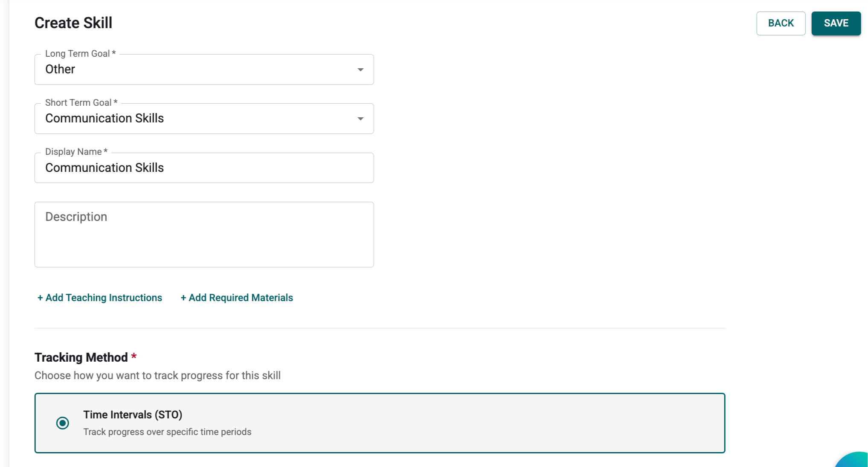Open Add Required Materials link
The width and height of the screenshot is (868, 467).
[237, 298]
